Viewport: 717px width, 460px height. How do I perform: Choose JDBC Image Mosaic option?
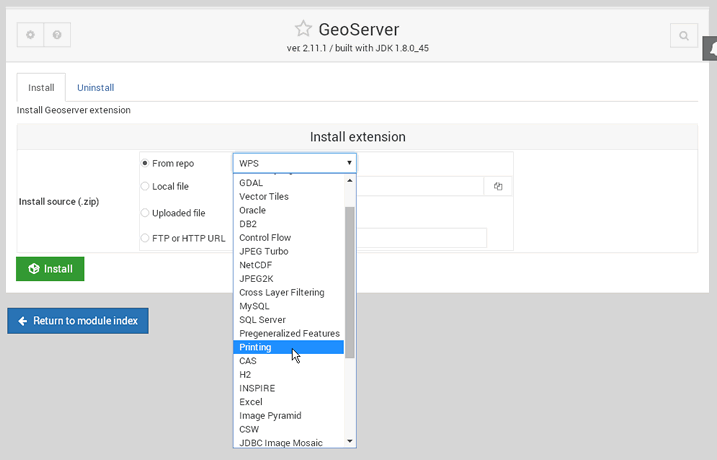point(289,443)
